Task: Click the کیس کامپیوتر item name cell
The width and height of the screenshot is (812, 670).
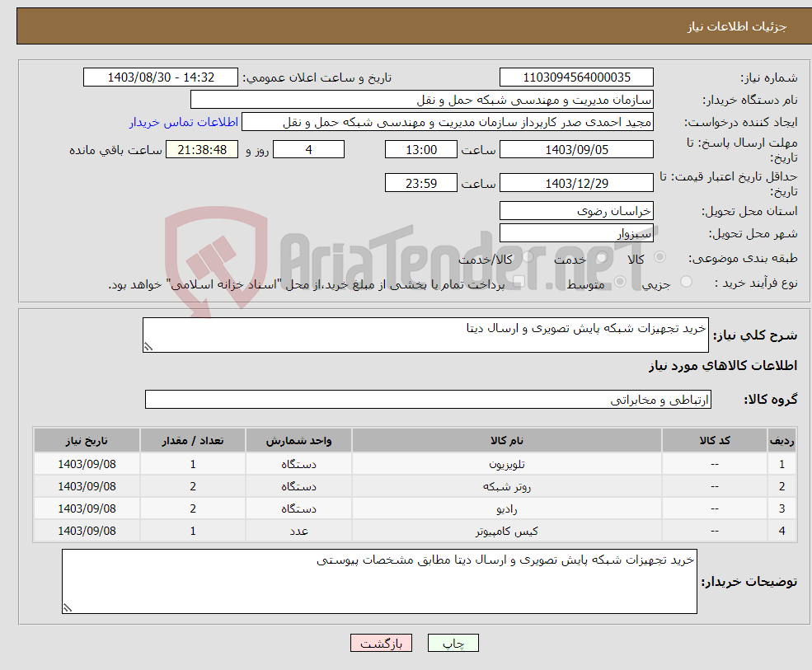Action: [x=506, y=531]
